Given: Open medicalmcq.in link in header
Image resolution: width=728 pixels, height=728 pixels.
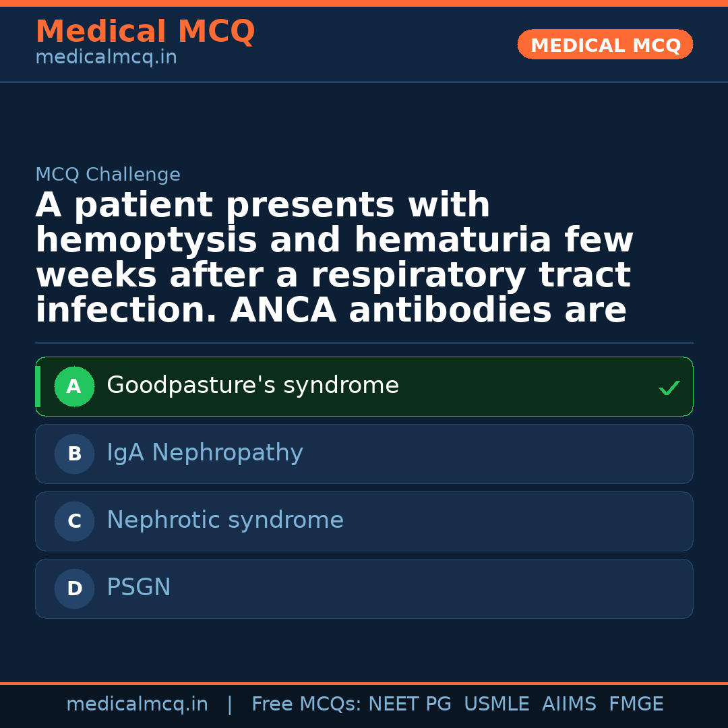Looking at the screenshot, I should click(106, 58).
